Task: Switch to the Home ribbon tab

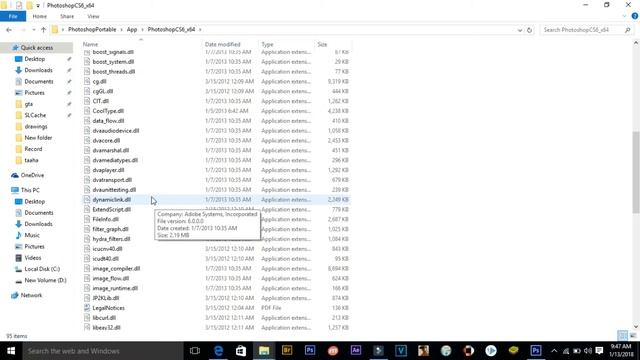Action: (40, 16)
